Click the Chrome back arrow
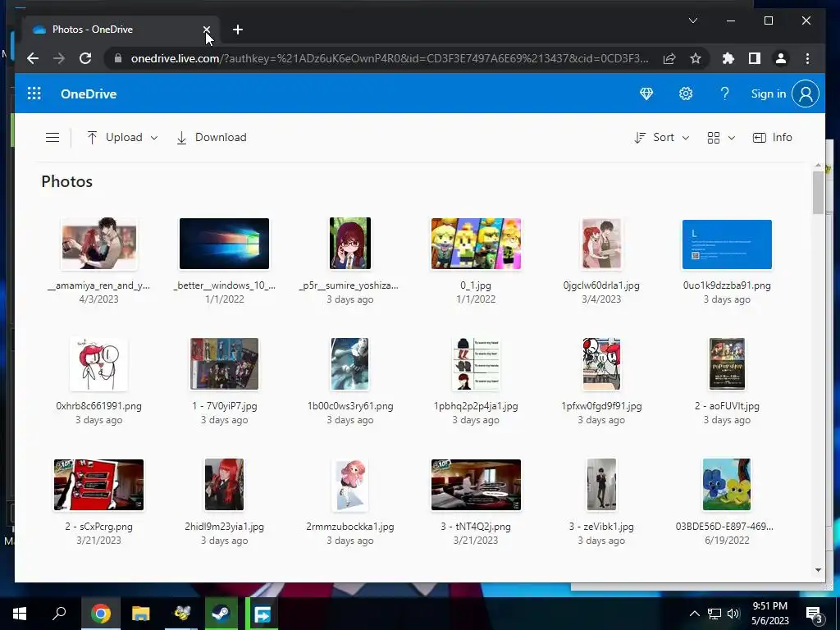840x630 pixels. 33,58
